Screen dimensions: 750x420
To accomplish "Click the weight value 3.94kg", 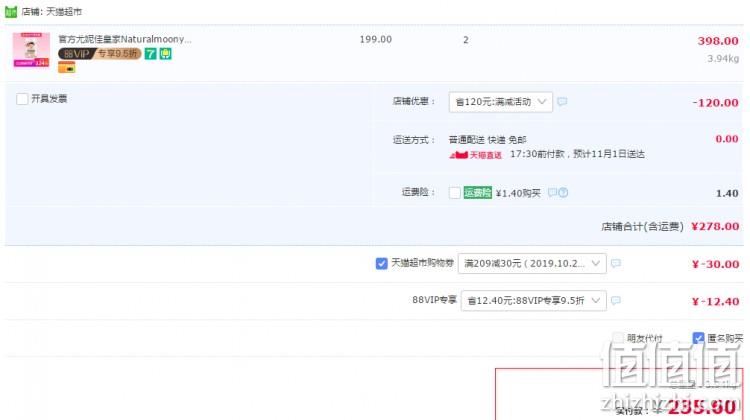I will (723, 58).
